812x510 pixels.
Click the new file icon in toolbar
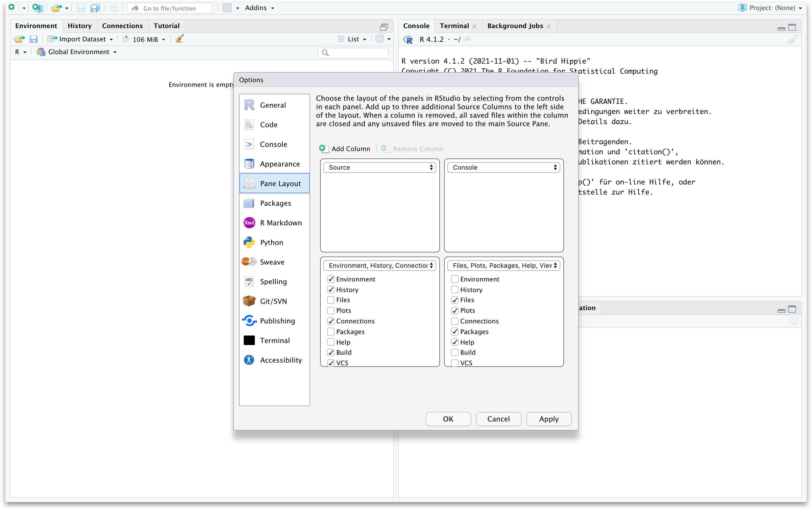click(x=12, y=7)
